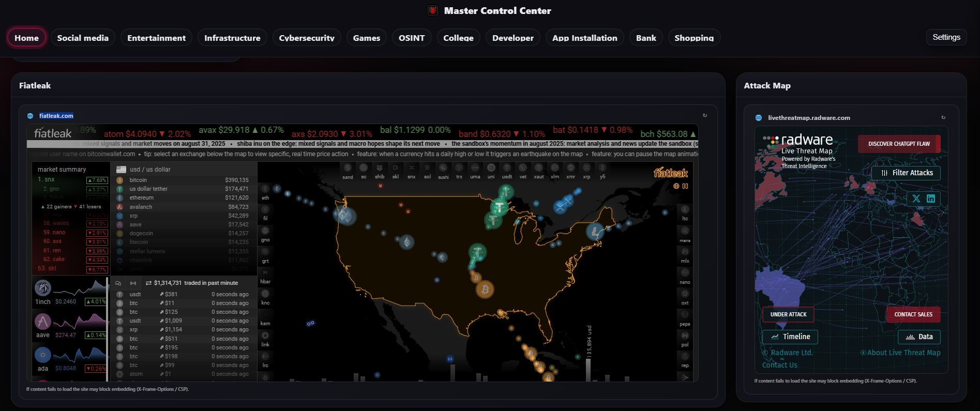The image size is (980, 411).
Task: Click the broadcast signal icon above the trades list
Action: pos(133,283)
